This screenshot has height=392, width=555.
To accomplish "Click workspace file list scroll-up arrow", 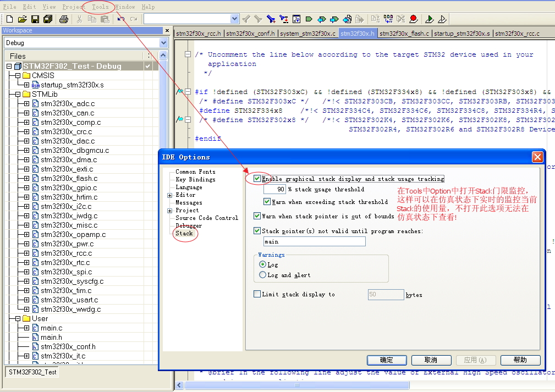I will 163,55.
